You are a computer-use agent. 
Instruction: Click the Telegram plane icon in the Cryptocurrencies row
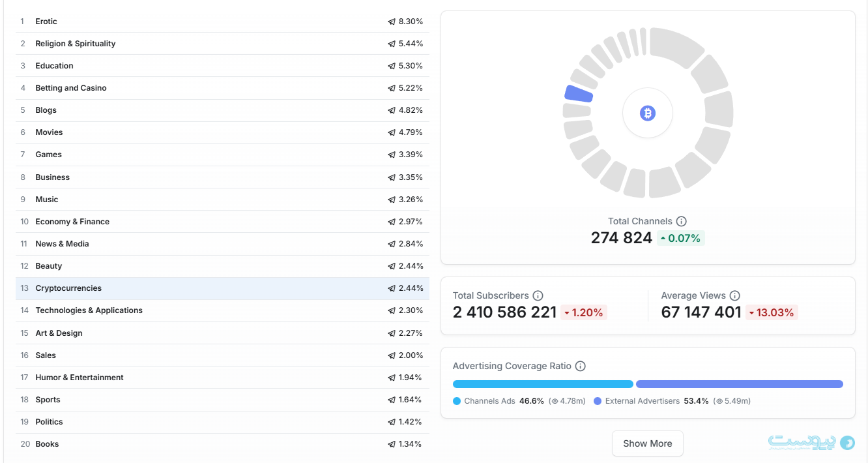pyautogui.click(x=392, y=288)
